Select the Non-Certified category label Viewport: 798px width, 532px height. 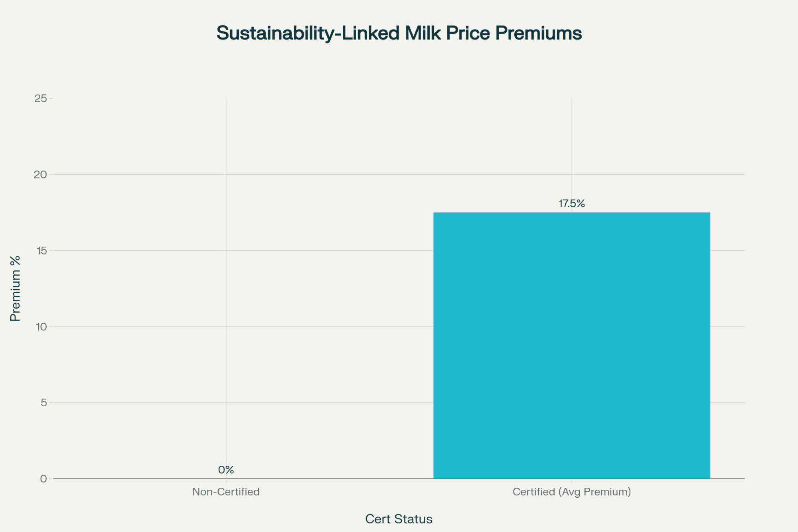click(x=226, y=492)
